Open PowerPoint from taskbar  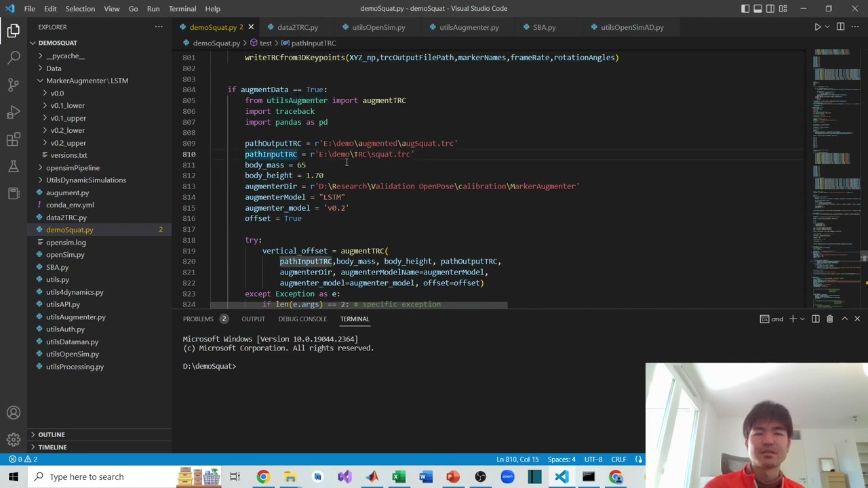coord(453,476)
